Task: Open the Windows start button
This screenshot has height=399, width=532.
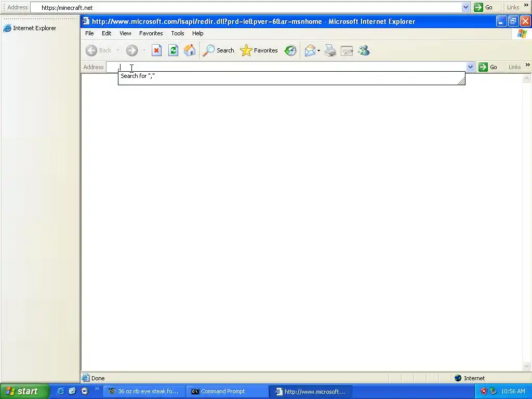Action: point(24,391)
